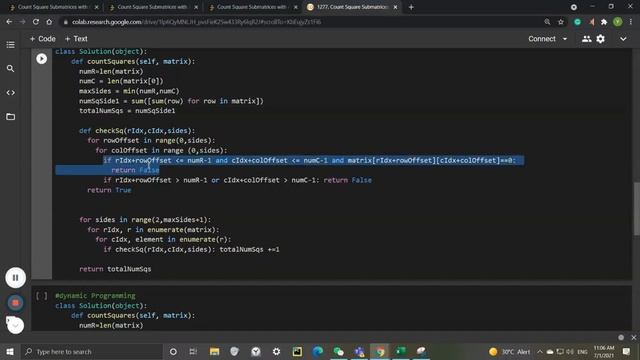The width and height of the screenshot is (640, 360).
Task: Open the Files folder panel
Action: tap(11, 117)
